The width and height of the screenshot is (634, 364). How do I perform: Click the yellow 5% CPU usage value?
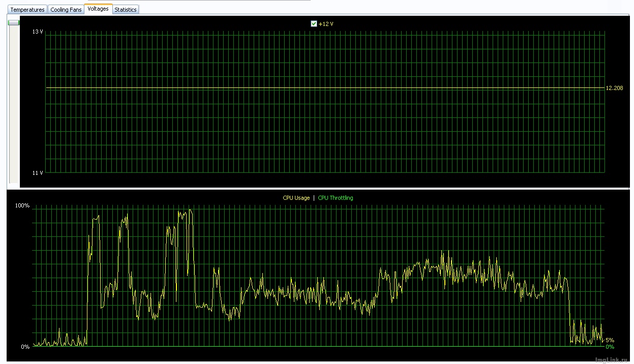tap(610, 340)
